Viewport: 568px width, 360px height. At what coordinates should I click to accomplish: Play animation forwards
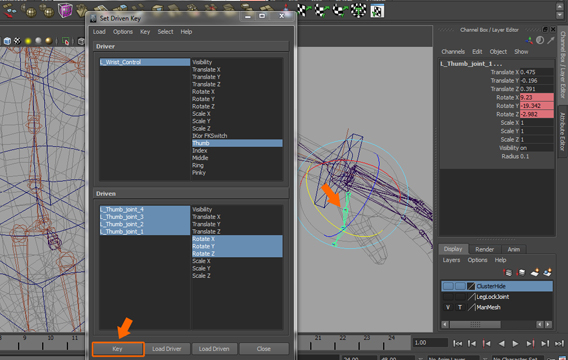coord(515,343)
